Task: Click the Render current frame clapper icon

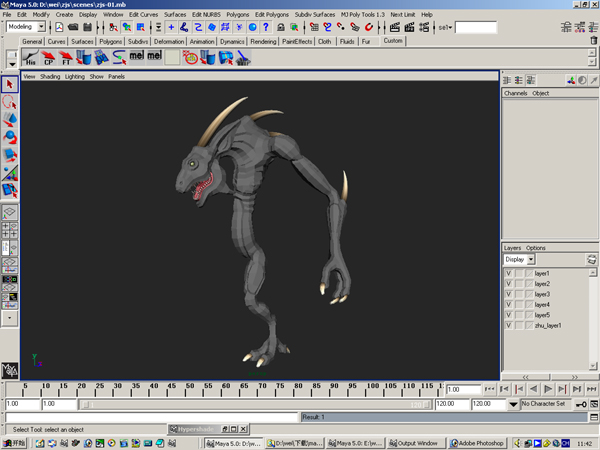Action: coord(395,27)
